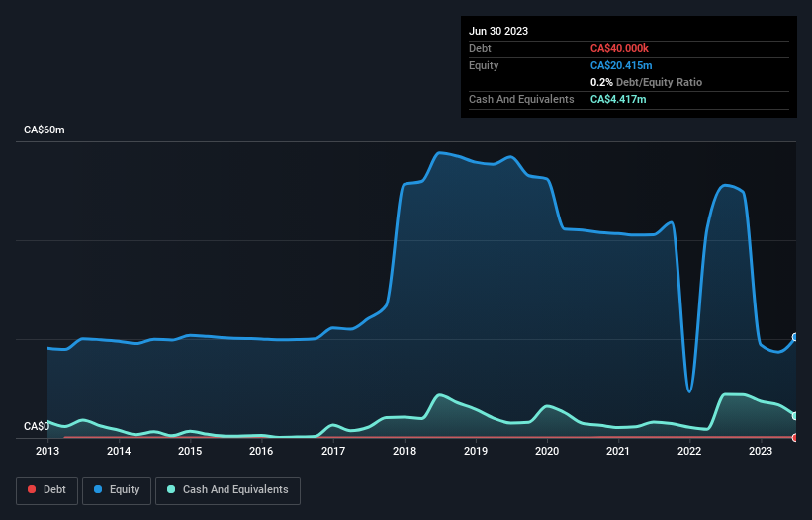Click the 2018 x-axis label
Screen dimensions: 812x520
[405, 451]
